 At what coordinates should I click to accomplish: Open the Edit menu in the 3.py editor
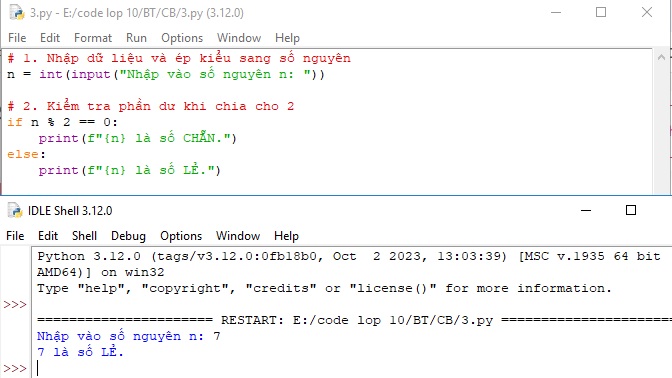point(50,38)
